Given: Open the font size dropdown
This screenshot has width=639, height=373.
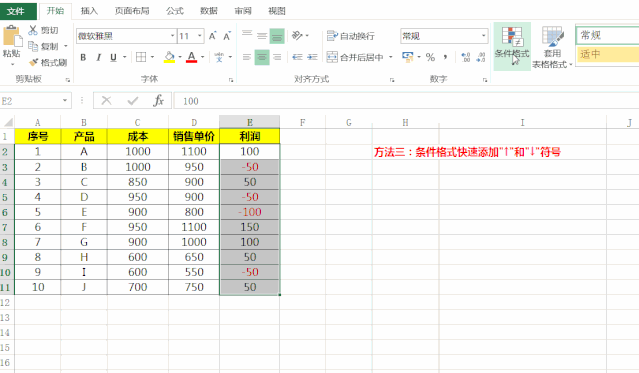Looking at the screenshot, I should click(x=200, y=36).
